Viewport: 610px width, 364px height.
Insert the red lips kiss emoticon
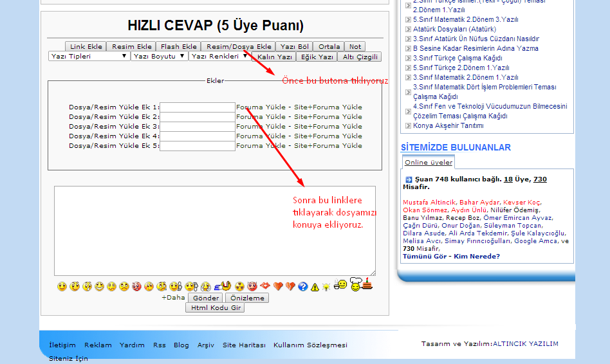click(264, 286)
